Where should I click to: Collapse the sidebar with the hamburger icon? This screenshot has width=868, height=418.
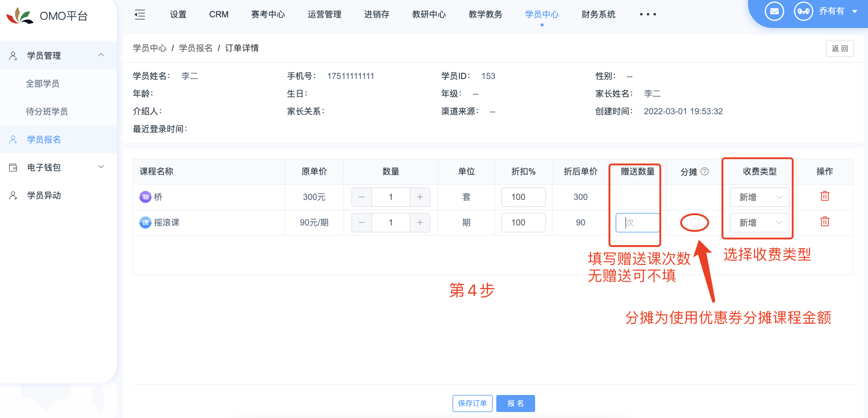[x=139, y=14]
